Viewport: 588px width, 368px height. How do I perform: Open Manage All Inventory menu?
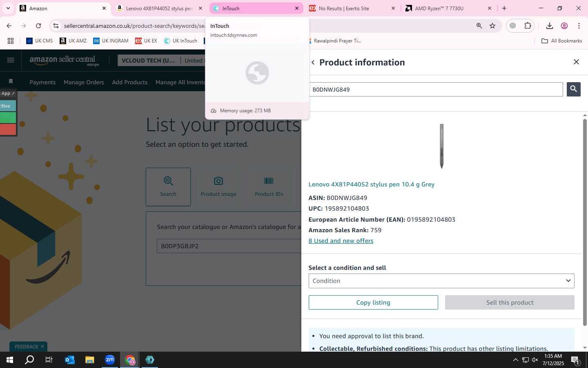click(180, 82)
